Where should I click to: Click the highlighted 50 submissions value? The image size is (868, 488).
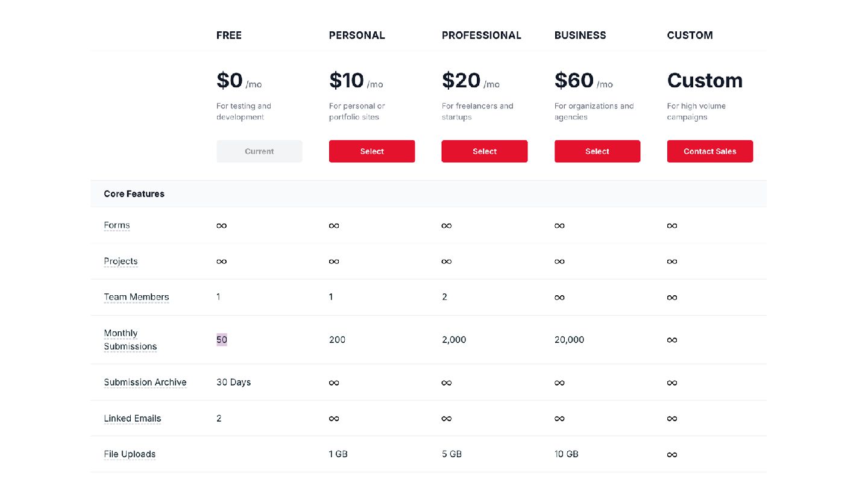click(222, 340)
